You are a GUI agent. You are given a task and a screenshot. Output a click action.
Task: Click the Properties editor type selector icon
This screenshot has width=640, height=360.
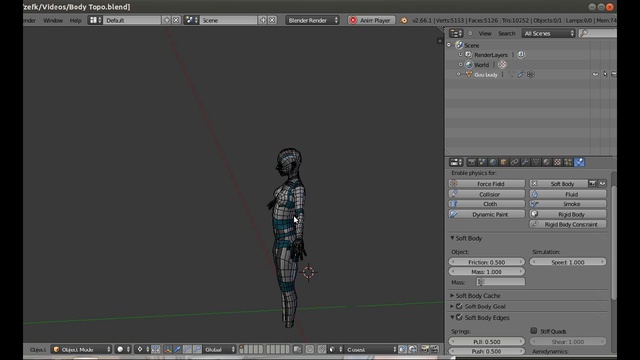coord(456,162)
